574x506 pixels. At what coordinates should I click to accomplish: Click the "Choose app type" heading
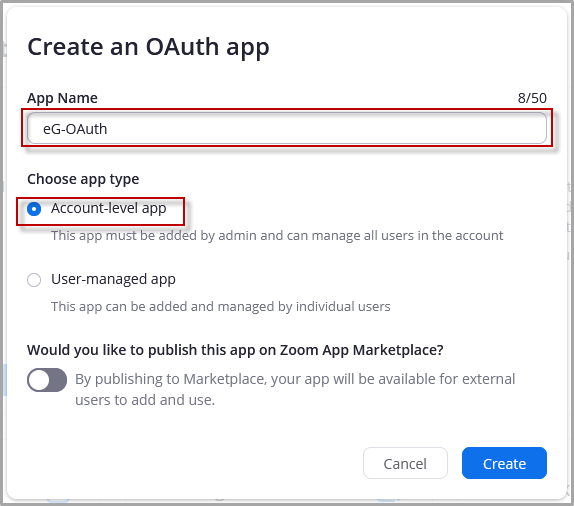83,179
